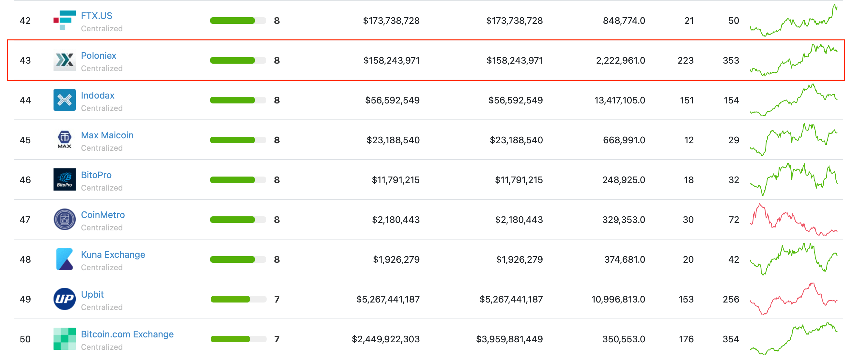Go to the Upbit exchange page
The image size is (868, 357).
click(92, 294)
